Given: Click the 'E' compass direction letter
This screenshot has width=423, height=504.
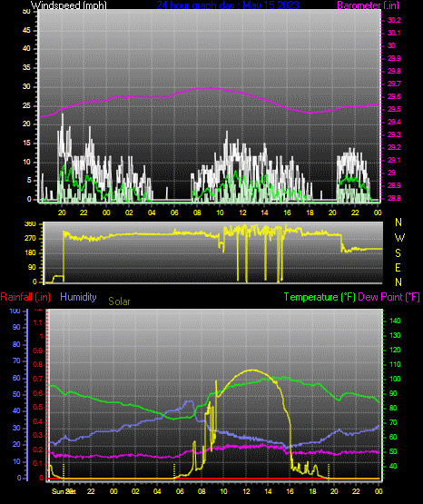Looking at the screenshot, I should click(x=398, y=267).
